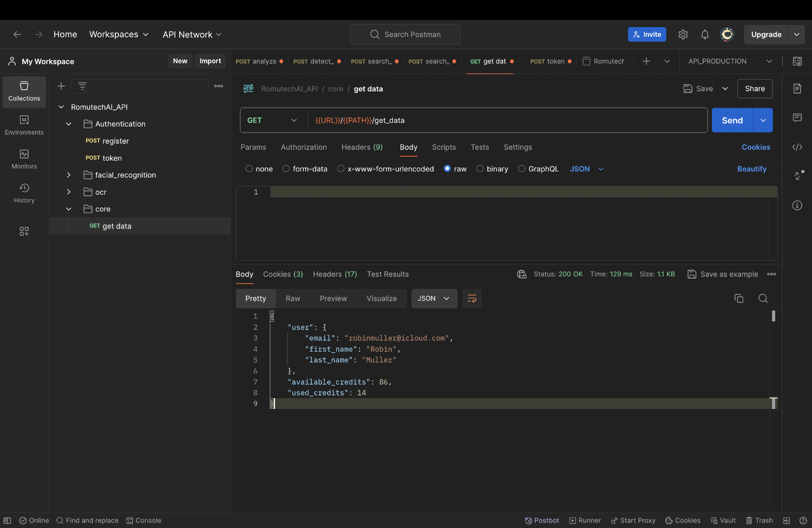Open the GET method dropdown
812x528 pixels.
tap(273, 121)
